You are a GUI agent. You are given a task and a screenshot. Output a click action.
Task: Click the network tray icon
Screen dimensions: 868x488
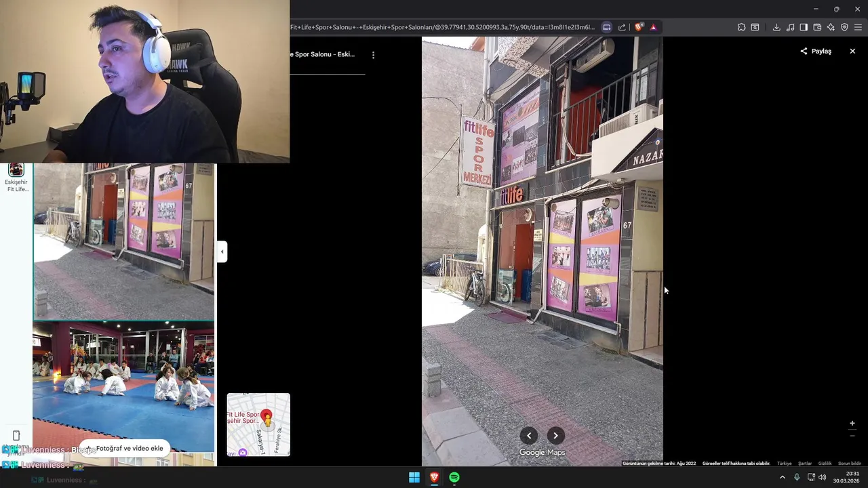811,477
